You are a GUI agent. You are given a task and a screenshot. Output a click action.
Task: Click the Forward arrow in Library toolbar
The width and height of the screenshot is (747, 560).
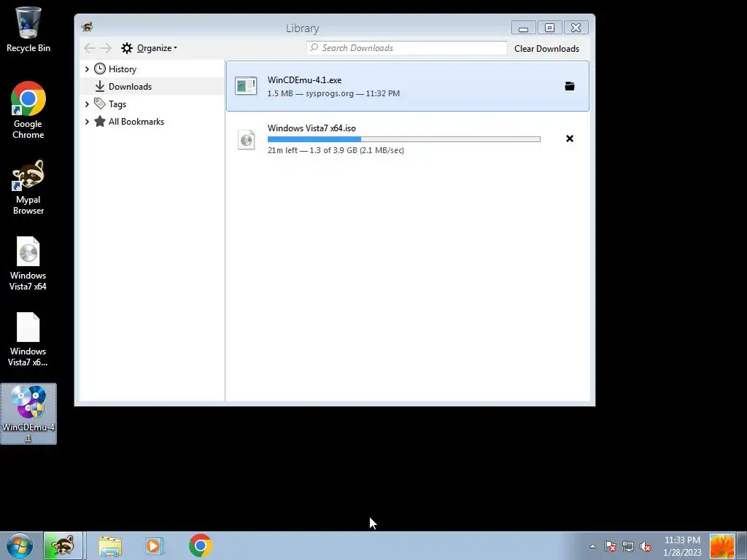coord(106,48)
